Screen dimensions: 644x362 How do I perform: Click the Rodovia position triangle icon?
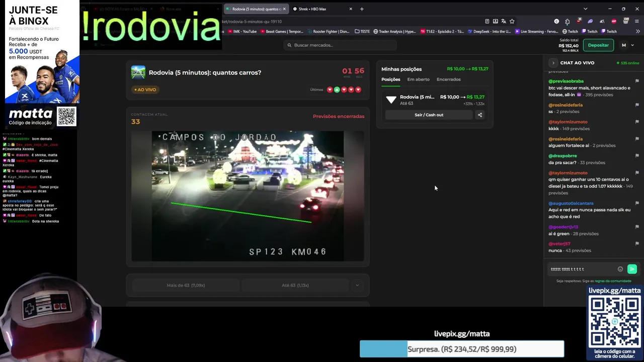pos(391,100)
